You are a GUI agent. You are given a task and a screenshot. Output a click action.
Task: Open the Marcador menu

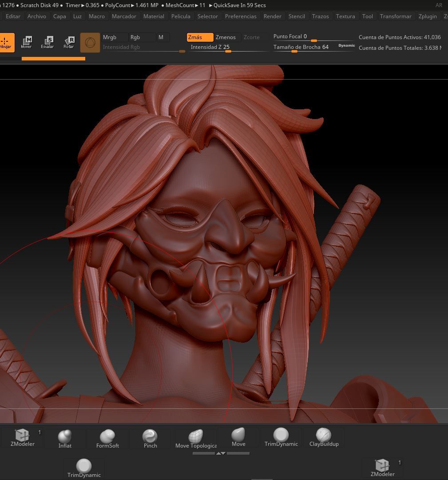click(124, 16)
